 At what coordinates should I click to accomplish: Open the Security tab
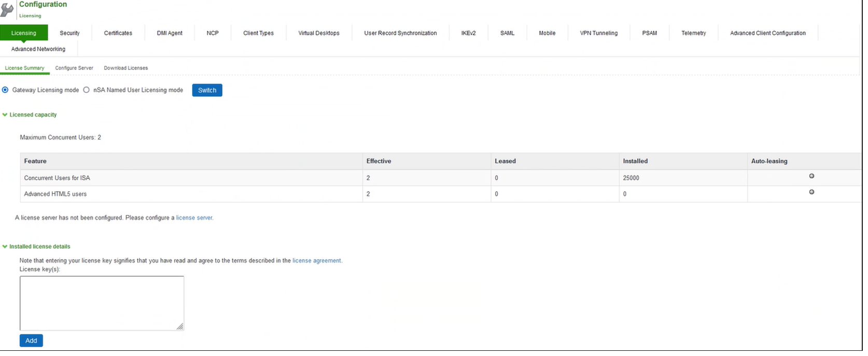coord(69,33)
